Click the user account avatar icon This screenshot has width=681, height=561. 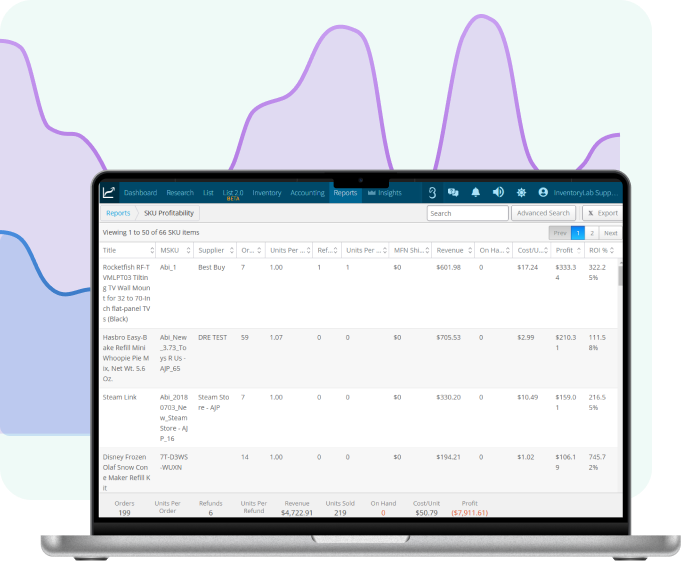click(543, 192)
